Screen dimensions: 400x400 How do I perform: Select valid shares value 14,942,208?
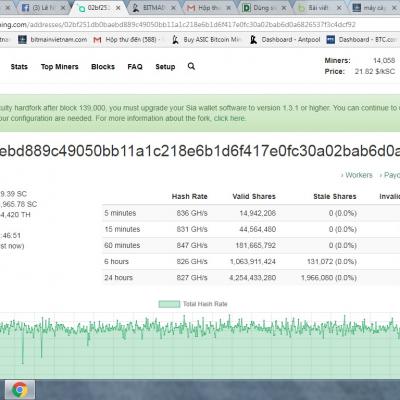coord(258,213)
